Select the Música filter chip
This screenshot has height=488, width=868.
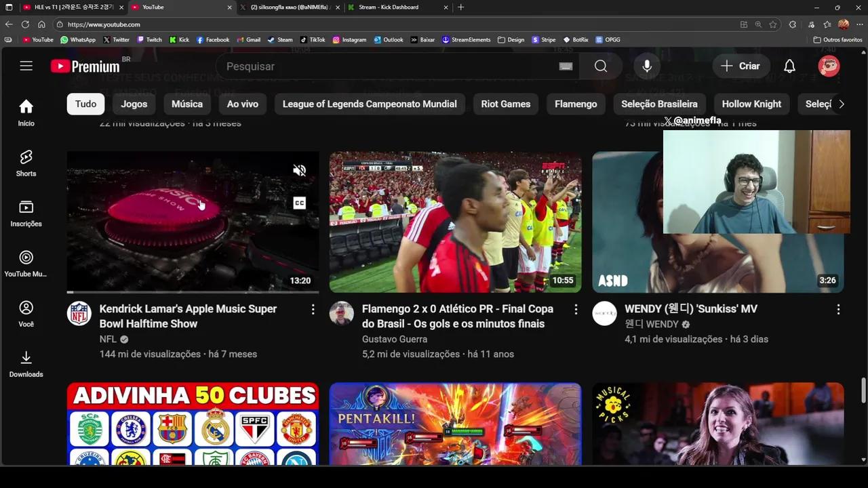tap(187, 104)
